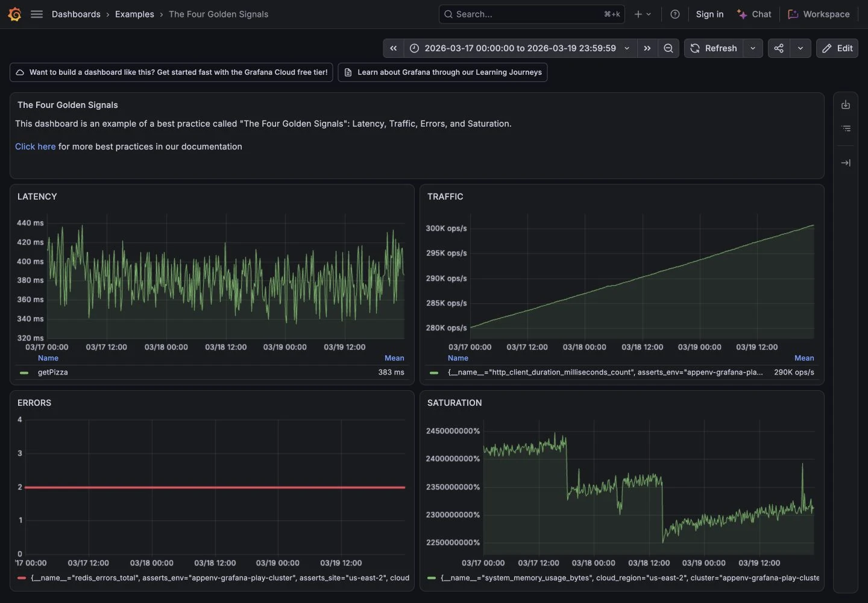Open the Grafana Cloud free tier banner

(x=171, y=72)
